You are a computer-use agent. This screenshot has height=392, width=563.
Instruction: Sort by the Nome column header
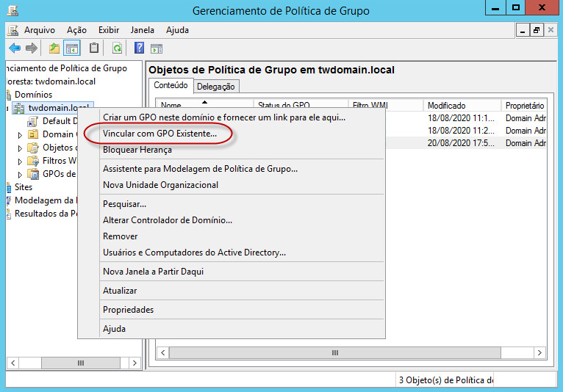pyautogui.click(x=204, y=104)
